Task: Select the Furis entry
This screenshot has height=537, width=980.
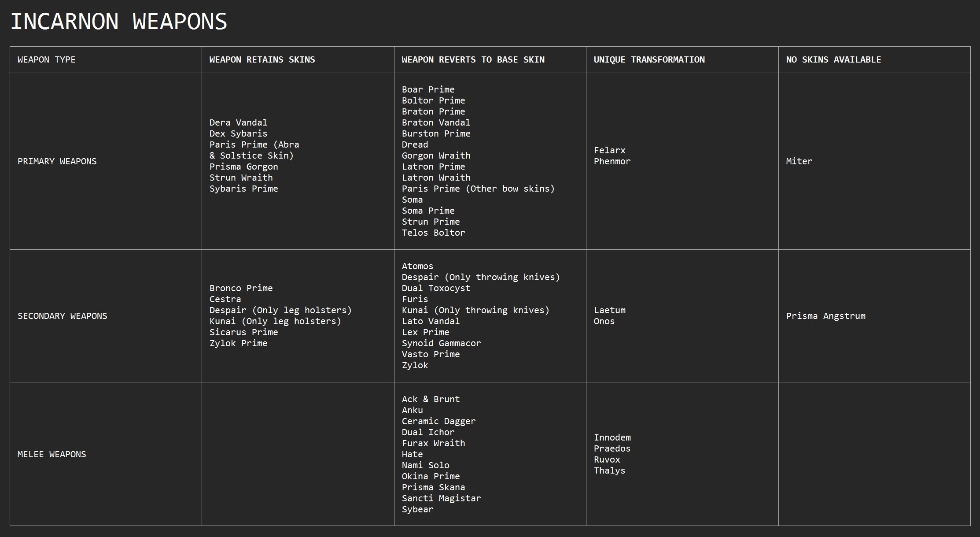Action: 415,299
